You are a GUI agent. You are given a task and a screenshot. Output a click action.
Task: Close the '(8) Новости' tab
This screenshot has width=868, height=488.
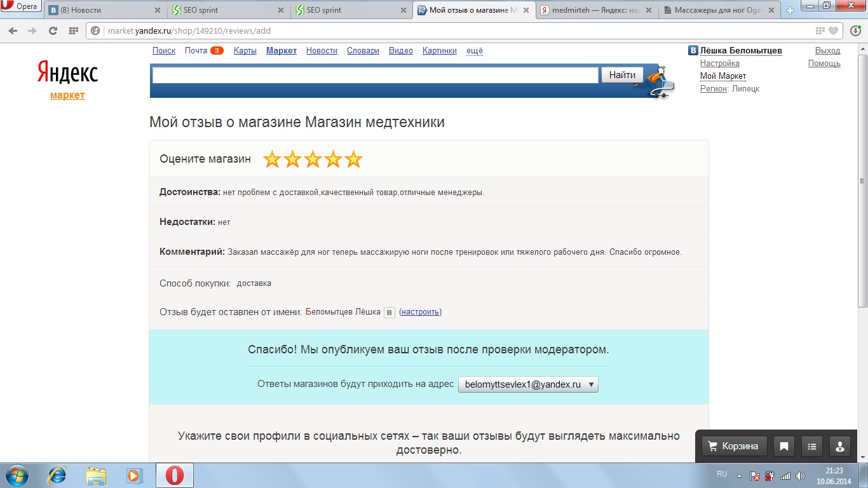[x=158, y=10]
